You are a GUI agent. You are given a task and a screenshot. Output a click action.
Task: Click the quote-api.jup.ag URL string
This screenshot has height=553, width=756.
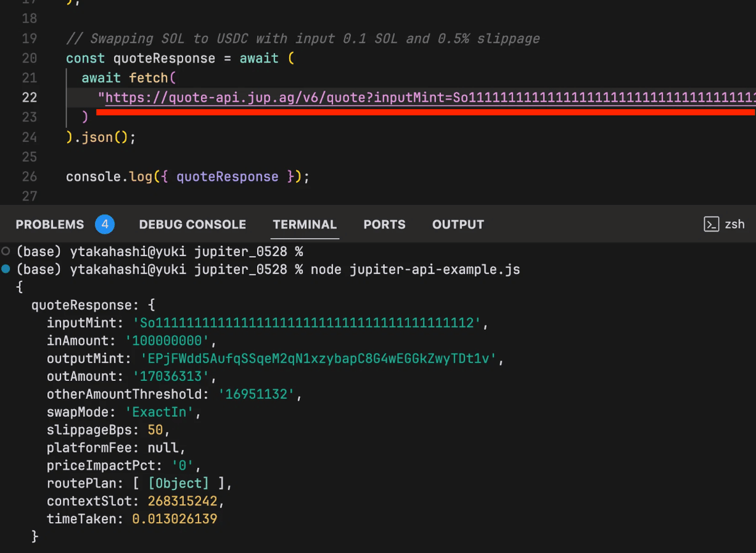coord(252,97)
